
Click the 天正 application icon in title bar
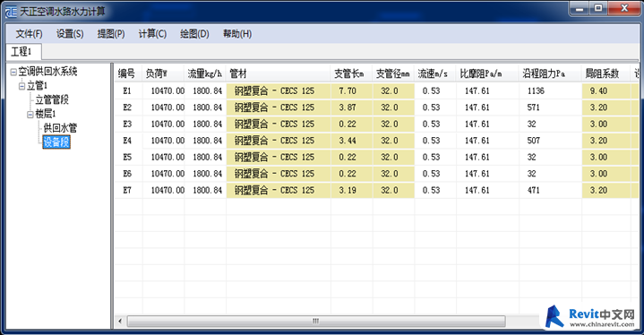pyautogui.click(x=11, y=12)
